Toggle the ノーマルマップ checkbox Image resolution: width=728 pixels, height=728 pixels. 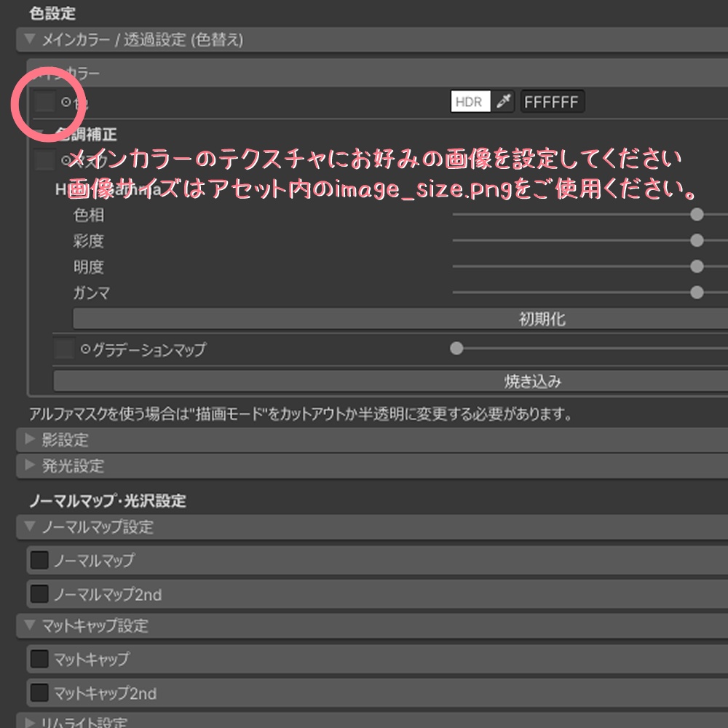(40, 561)
